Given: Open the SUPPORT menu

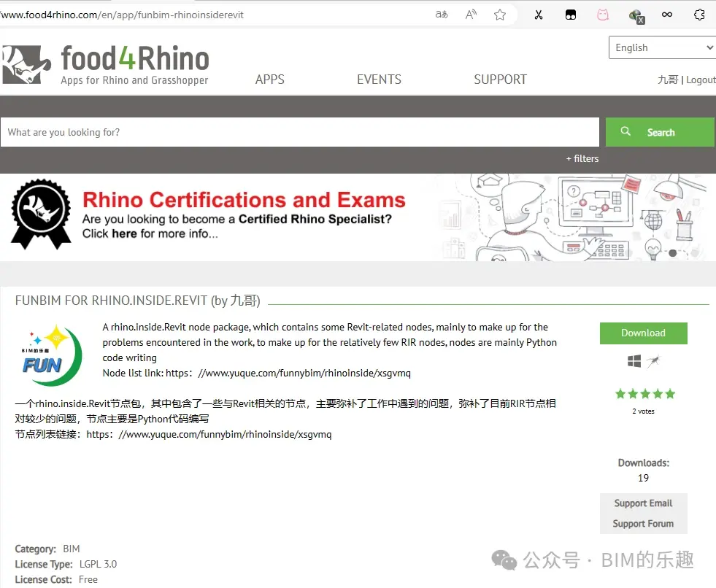Looking at the screenshot, I should click(x=500, y=80).
